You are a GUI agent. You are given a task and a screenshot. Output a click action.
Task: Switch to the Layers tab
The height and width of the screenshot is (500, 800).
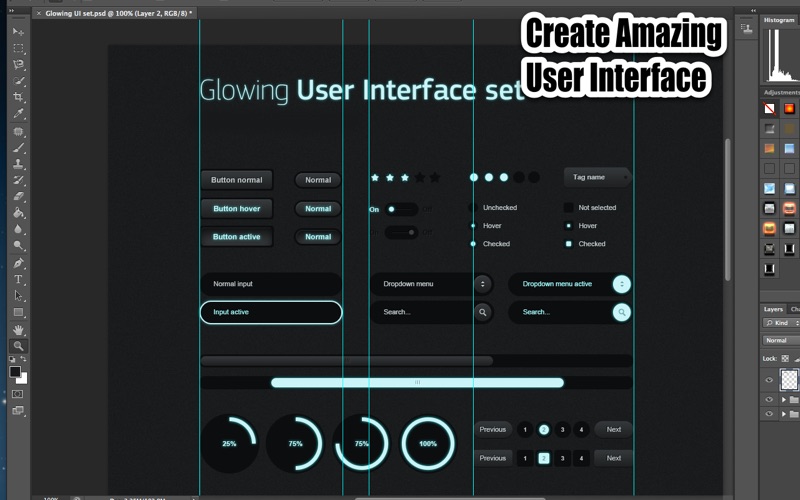[773, 309]
